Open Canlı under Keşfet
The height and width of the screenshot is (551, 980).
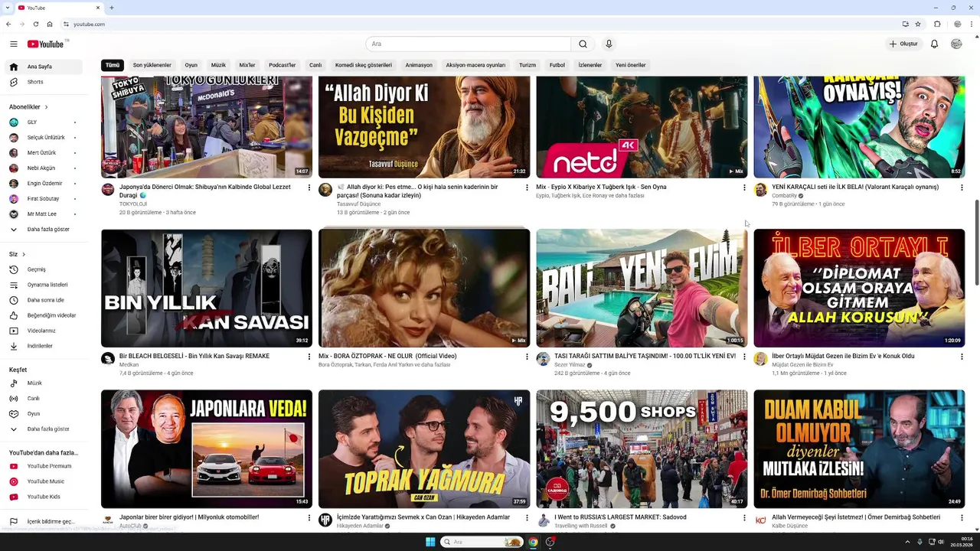44,398
